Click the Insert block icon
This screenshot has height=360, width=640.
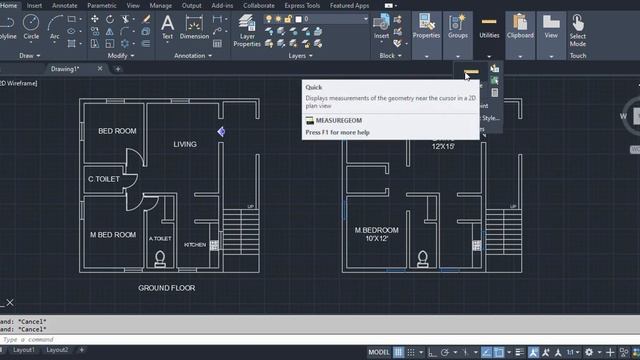click(381, 26)
